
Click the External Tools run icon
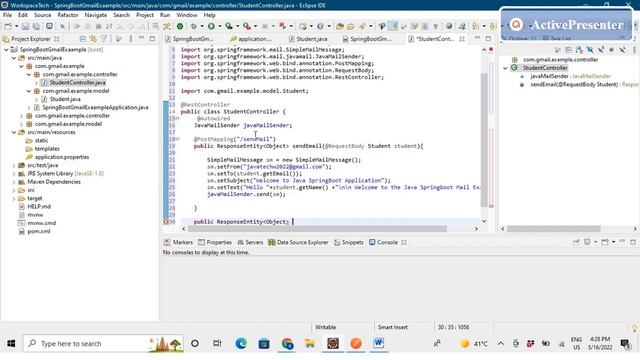tap(247, 26)
